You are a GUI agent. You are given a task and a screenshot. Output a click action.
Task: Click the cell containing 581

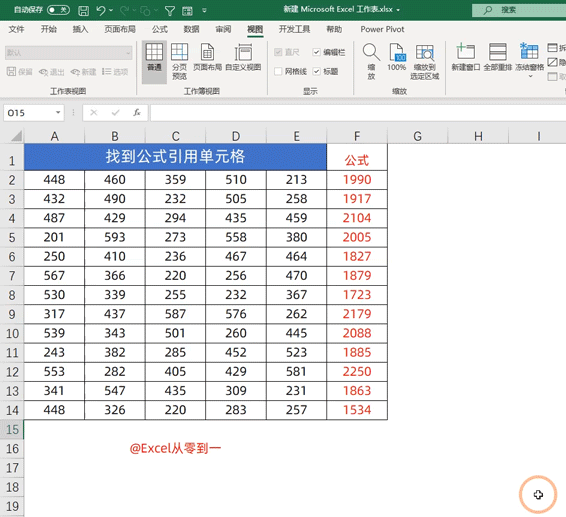coord(296,372)
